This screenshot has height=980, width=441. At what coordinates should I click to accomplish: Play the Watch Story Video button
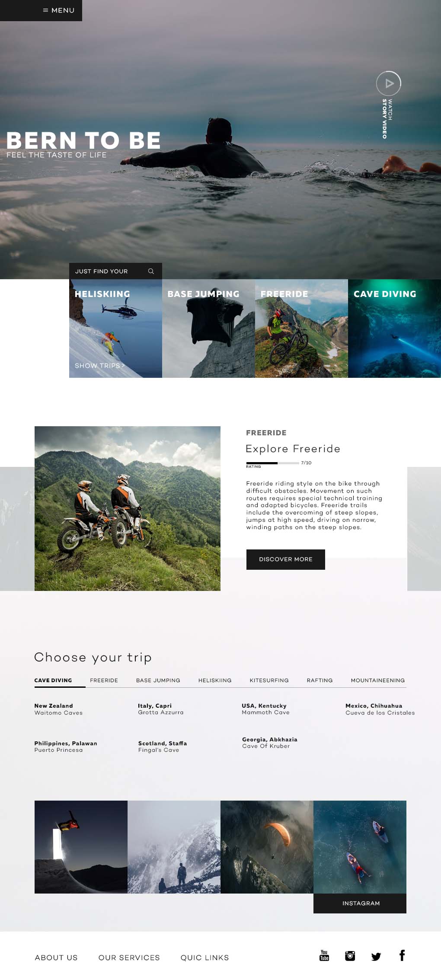coord(389,83)
